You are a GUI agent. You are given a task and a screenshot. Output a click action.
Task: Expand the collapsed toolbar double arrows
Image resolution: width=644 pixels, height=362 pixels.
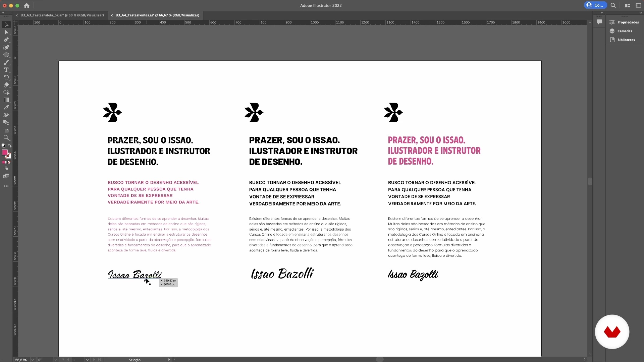pos(3,13)
